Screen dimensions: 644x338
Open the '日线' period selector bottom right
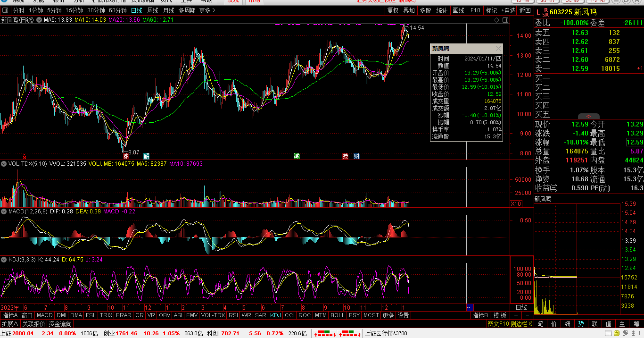521,307
